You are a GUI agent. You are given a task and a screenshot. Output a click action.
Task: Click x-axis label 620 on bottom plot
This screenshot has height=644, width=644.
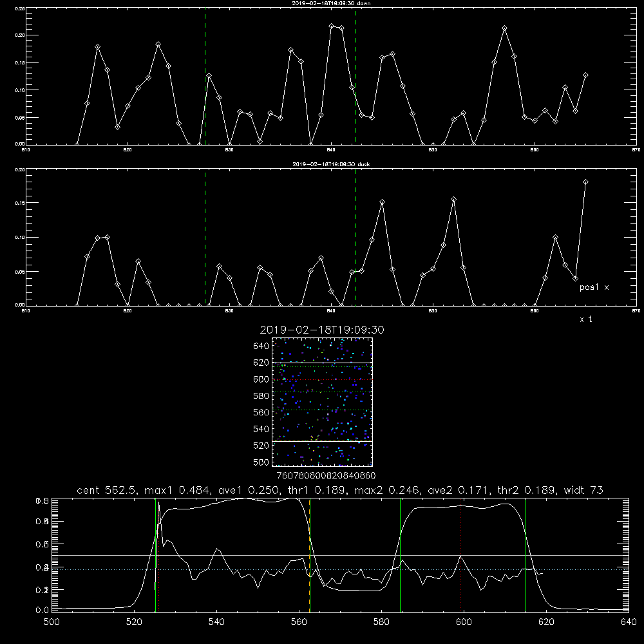click(547, 622)
